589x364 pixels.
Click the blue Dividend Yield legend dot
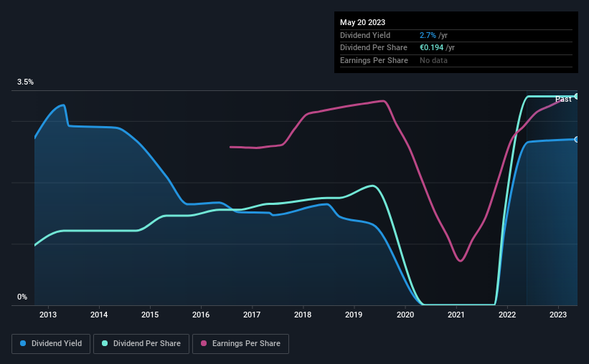point(23,343)
